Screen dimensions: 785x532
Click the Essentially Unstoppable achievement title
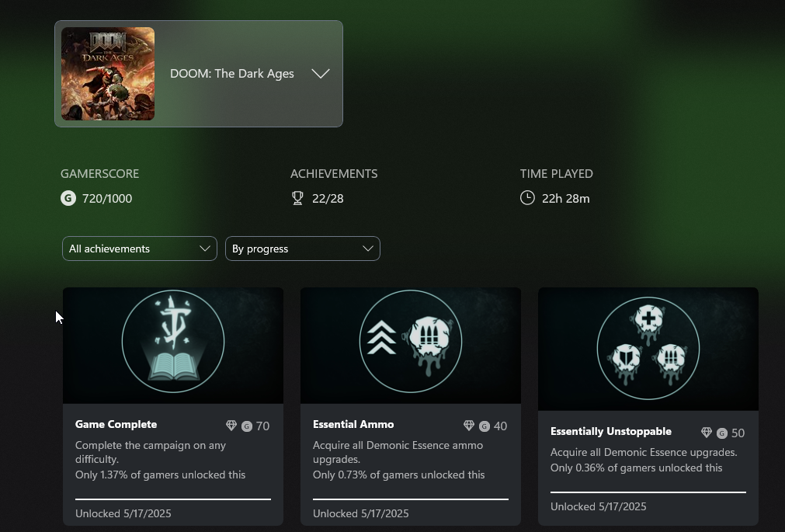tap(611, 431)
